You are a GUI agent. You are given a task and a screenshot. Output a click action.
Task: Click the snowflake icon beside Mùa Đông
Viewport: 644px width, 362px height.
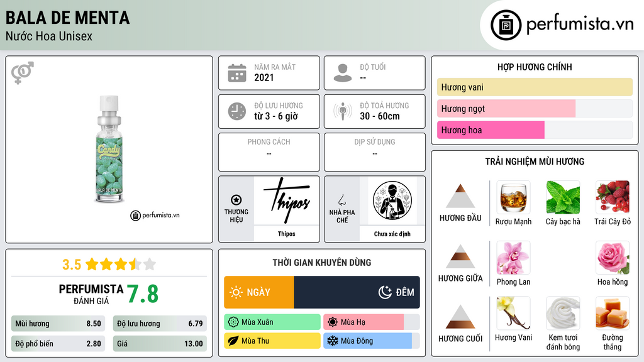pos(333,341)
